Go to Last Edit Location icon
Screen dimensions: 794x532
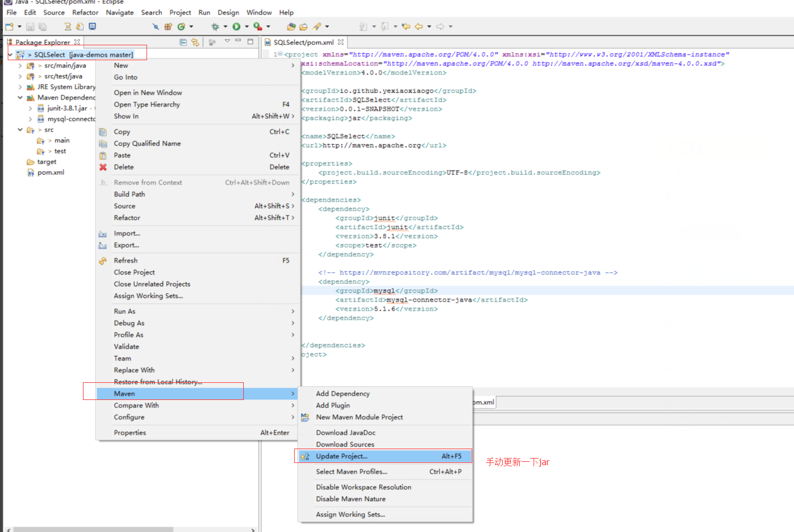click(x=406, y=27)
